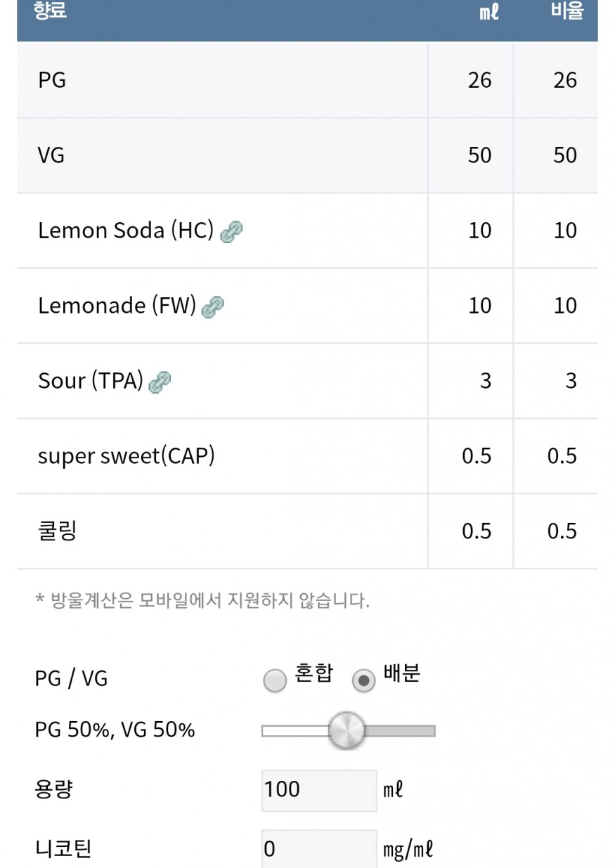Viewport: 615px width, 868px height.
Task: Click the chain icon beside Lemonade (FW)
Action: click(x=213, y=307)
